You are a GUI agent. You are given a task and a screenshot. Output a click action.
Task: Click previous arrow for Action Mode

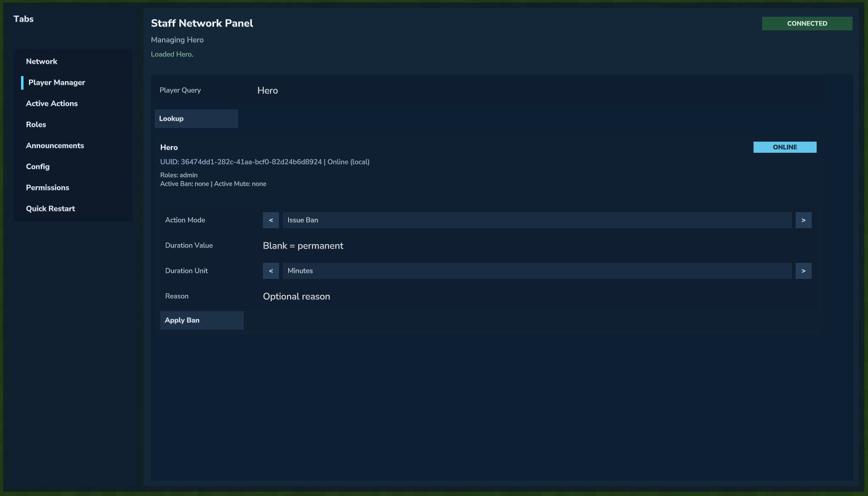(271, 220)
